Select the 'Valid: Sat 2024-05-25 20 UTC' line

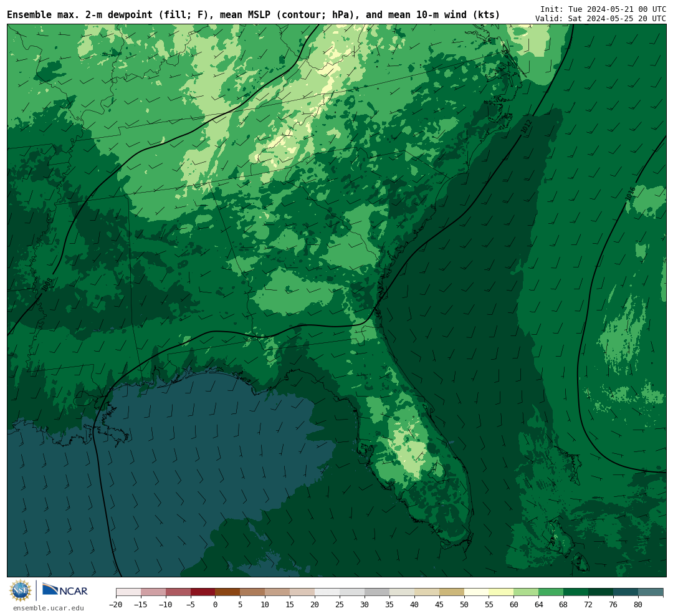(x=601, y=19)
